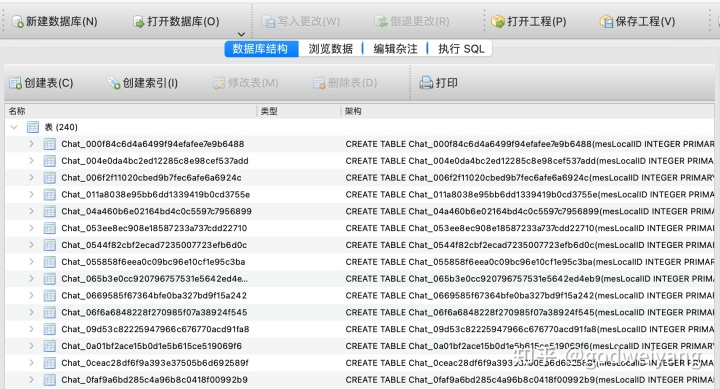Click 修改表(M) modify table button
This screenshot has height=389, width=720.
246,83
